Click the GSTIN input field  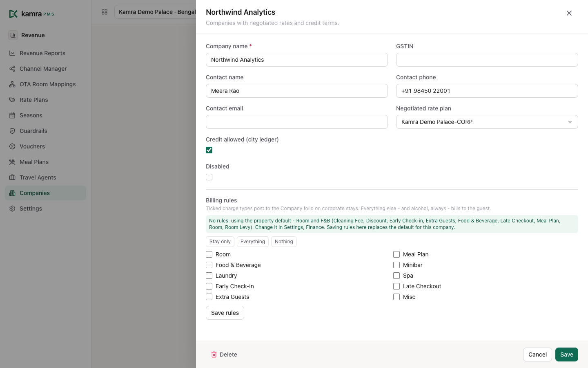coord(487,60)
